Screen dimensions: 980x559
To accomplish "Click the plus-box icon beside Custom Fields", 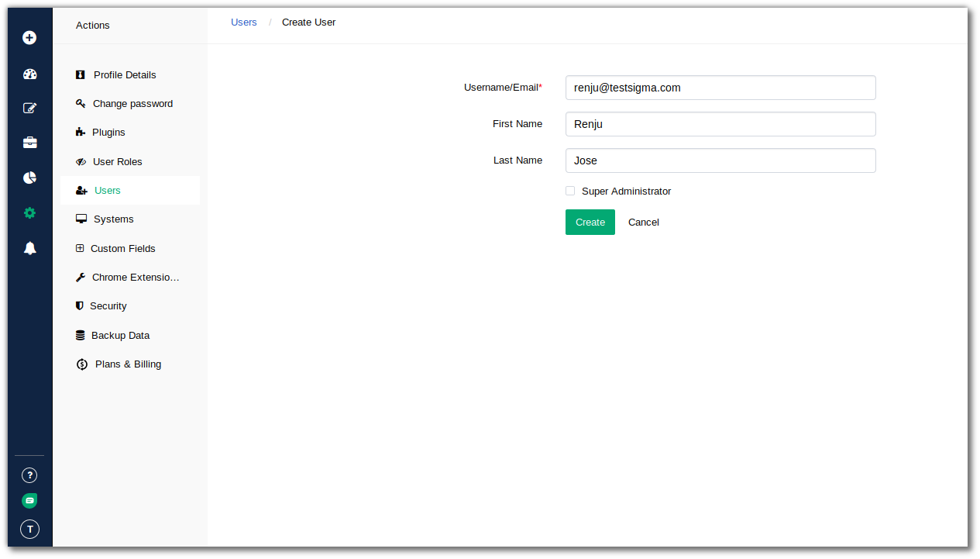I will click(79, 248).
